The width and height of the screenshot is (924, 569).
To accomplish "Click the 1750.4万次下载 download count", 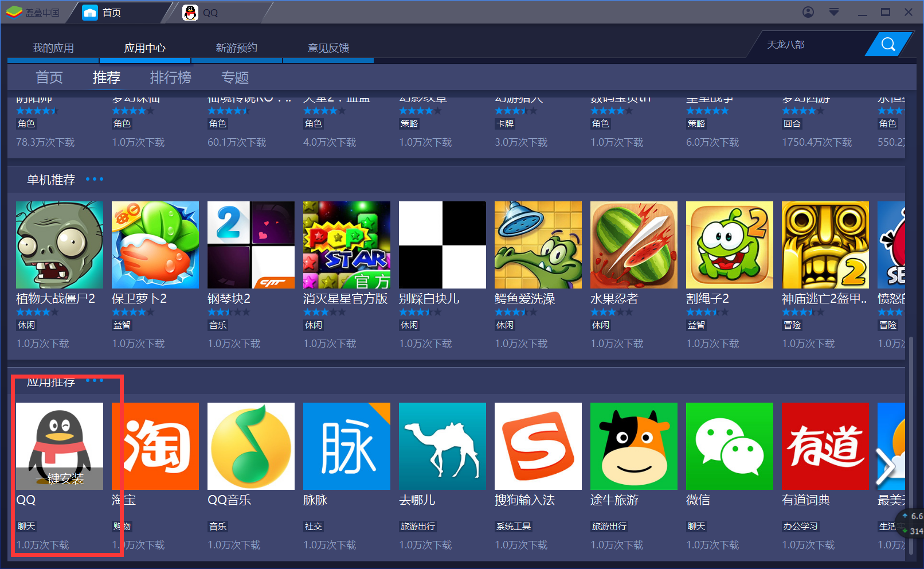I will click(817, 142).
